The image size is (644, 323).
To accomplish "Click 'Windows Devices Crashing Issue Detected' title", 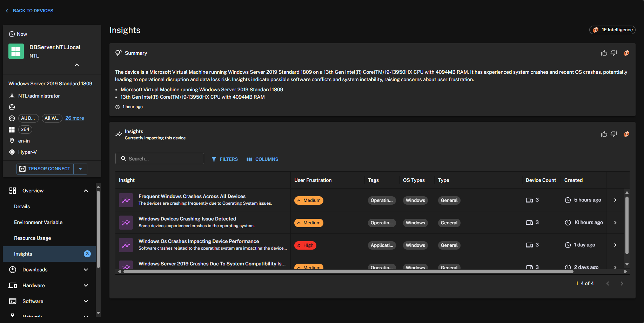I will coord(187,219).
